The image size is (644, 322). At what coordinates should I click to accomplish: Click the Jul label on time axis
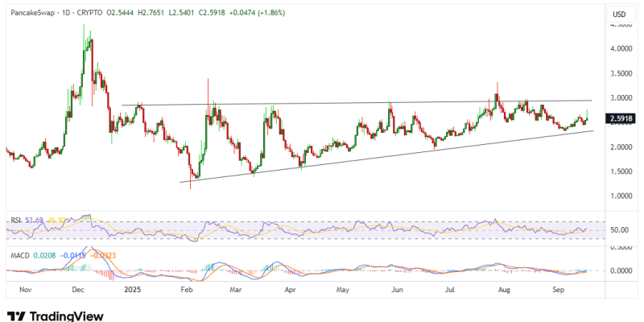coord(450,290)
